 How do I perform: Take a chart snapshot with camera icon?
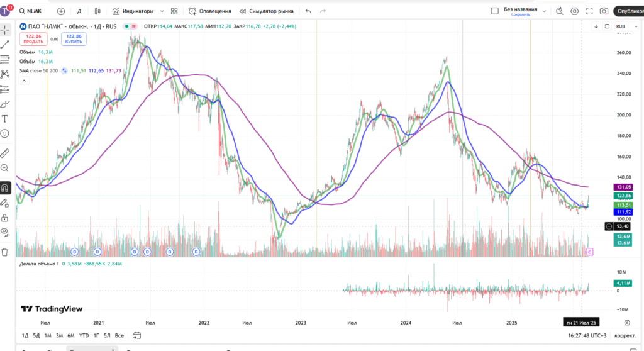click(604, 11)
